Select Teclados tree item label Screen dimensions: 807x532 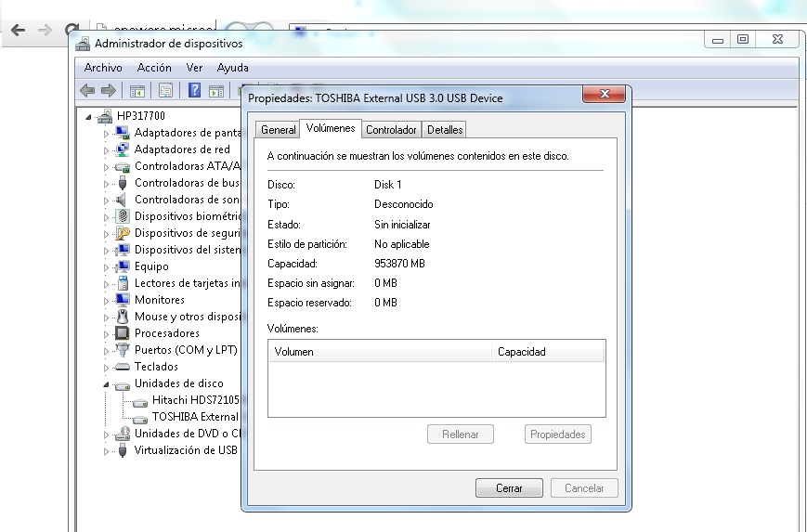[x=156, y=367]
